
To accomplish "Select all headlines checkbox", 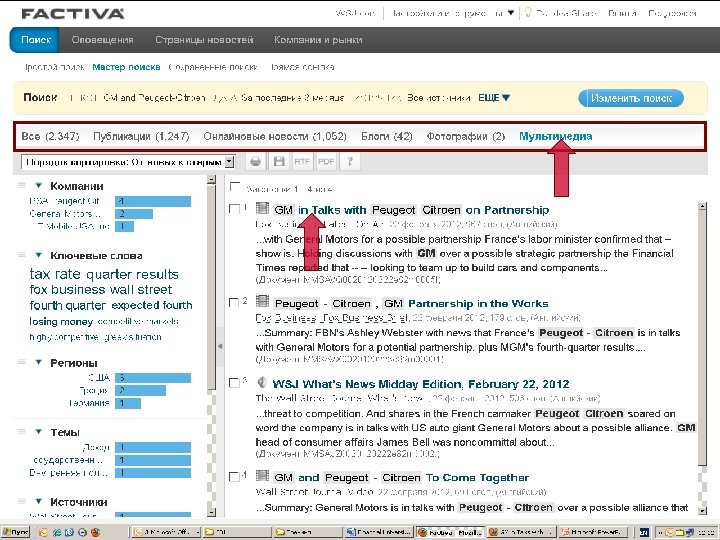I will pyautogui.click(x=235, y=187).
